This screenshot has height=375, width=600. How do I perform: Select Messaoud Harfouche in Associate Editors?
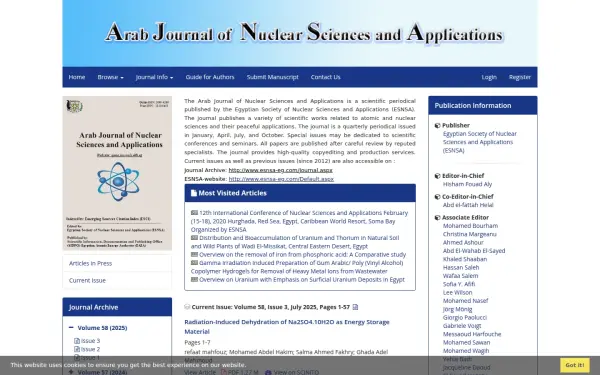coord(472,334)
